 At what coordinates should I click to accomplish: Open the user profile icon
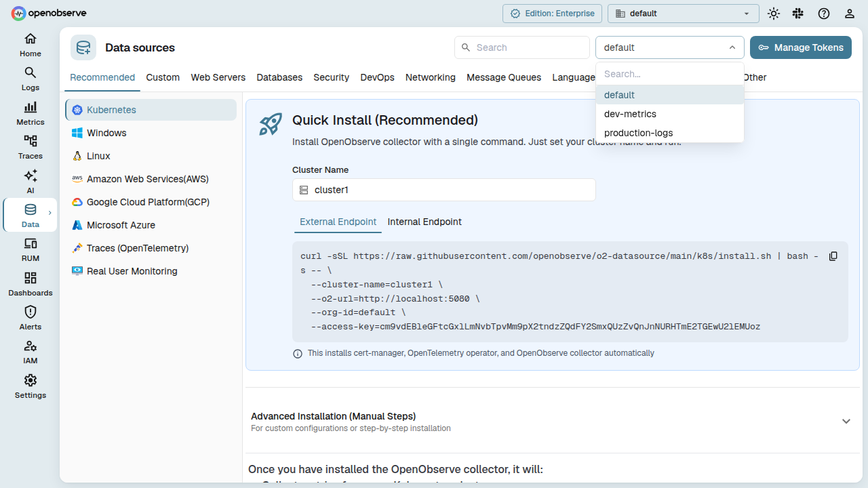click(850, 14)
